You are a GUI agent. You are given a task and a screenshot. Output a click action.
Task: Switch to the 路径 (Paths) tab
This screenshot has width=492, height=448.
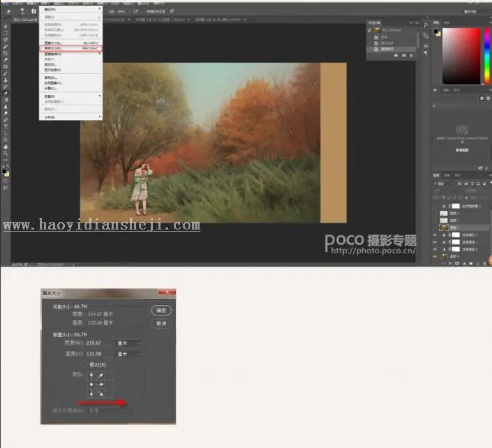[458, 175]
